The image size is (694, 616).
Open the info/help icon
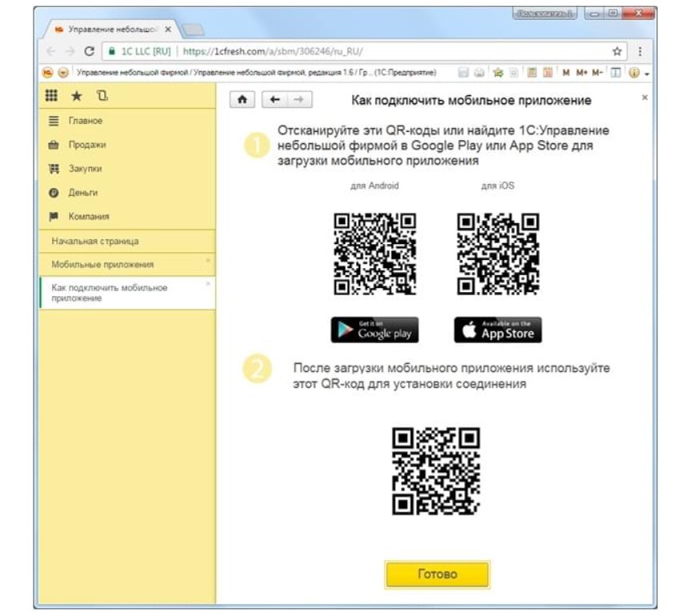pyautogui.click(x=634, y=73)
